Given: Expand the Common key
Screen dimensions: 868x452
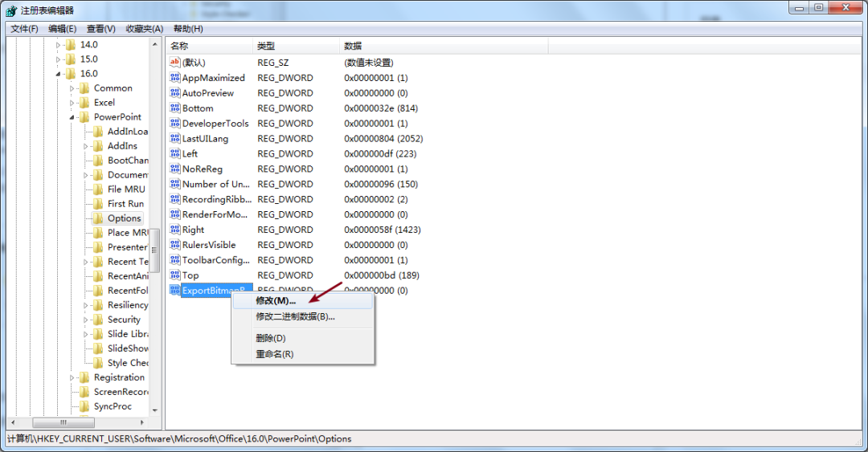Looking at the screenshot, I should point(72,88).
